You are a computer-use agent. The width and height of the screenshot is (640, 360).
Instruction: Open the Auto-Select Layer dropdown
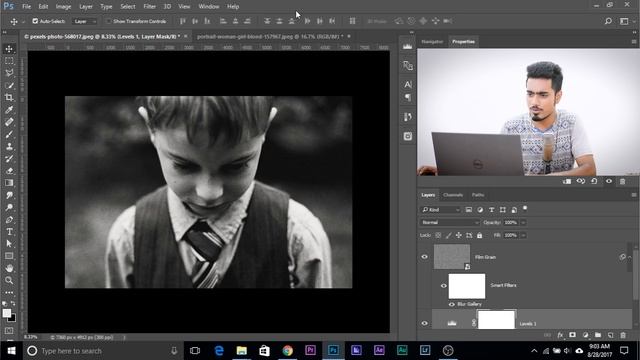[x=85, y=21]
